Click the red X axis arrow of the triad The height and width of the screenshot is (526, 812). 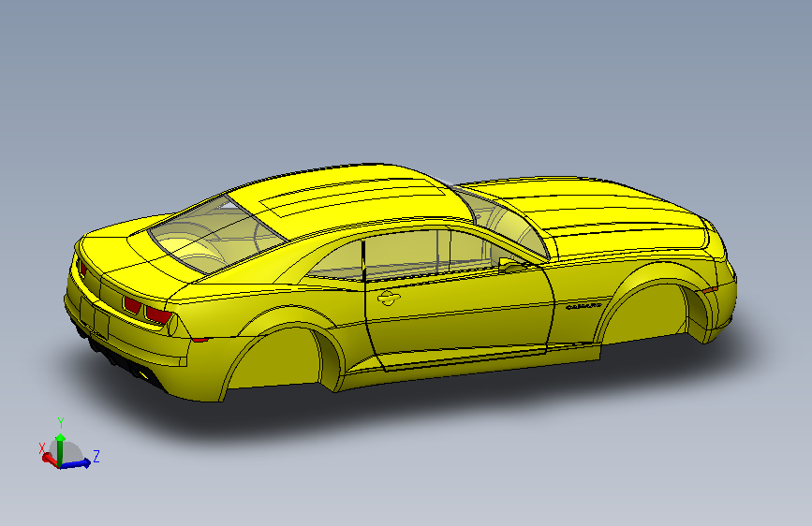click(50, 459)
